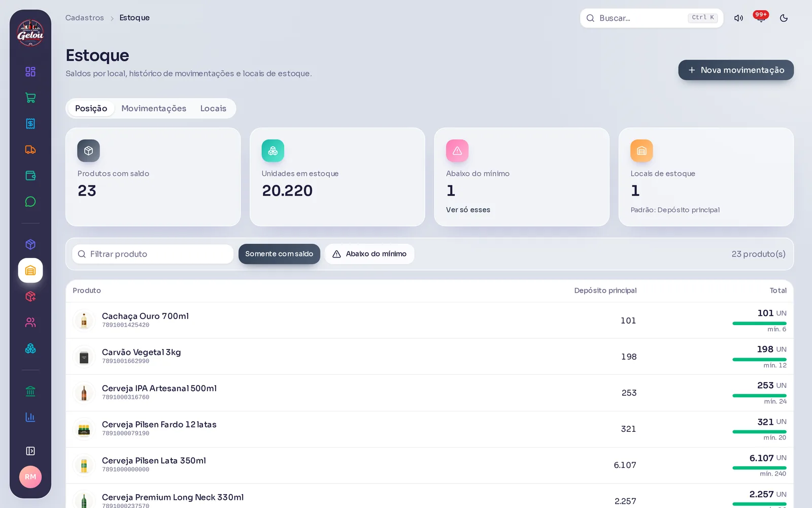Viewport: 812px width, 508px height.
Task: Select the Posição tab
Action: click(x=91, y=108)
